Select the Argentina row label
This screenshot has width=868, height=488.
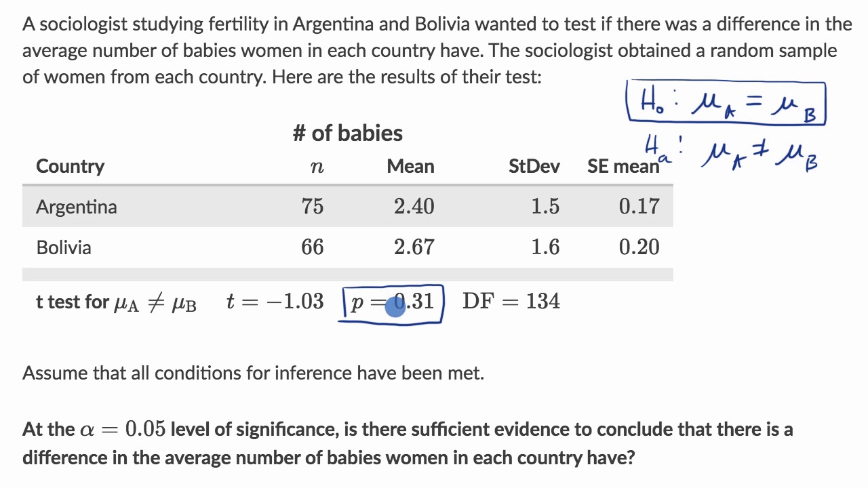coord(76,207)
